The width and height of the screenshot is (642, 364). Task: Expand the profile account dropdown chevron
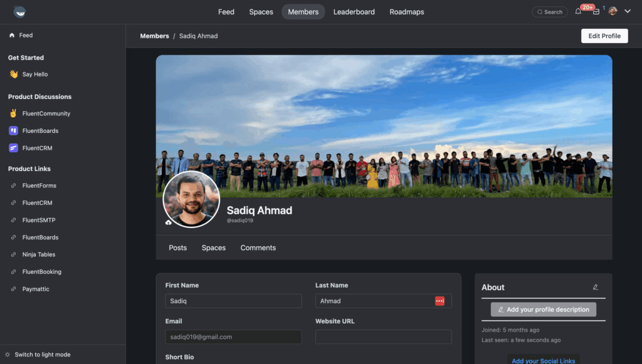(x=627, y=11)
